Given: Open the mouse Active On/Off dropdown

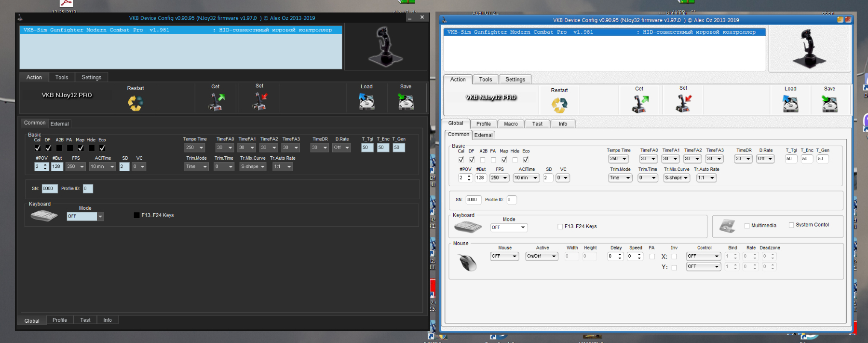Looking at the screenshot, I should [x=542, y=256].
